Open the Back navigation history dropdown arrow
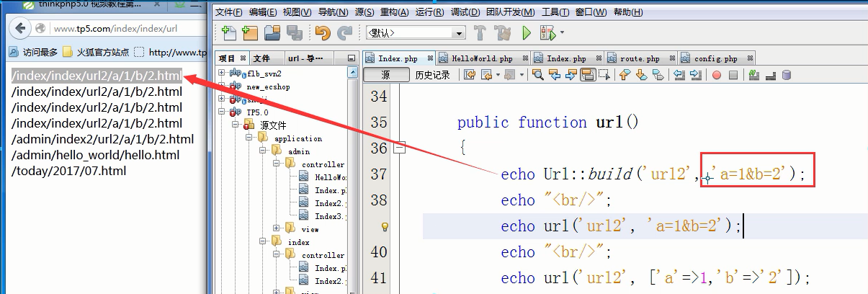The width and height of the screenshot is (868, 294). pos(497,74)
